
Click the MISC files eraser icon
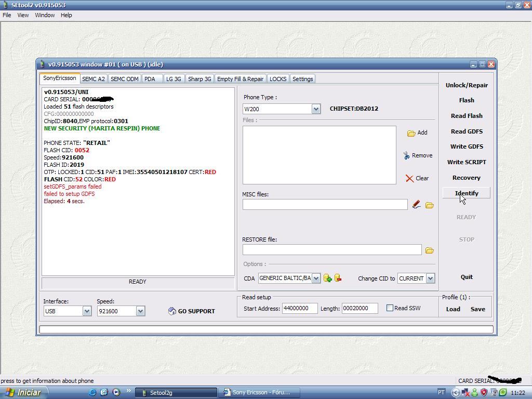point(416,205)
